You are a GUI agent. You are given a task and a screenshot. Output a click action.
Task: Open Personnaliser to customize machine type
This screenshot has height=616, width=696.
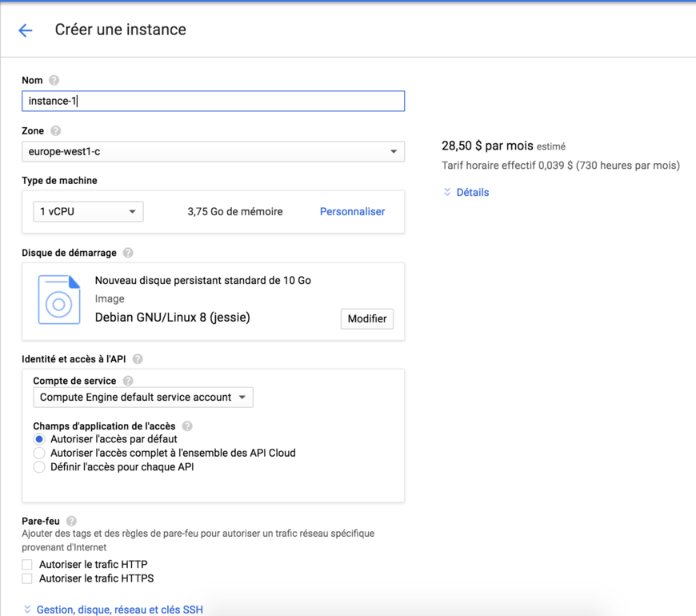point(352,211)
